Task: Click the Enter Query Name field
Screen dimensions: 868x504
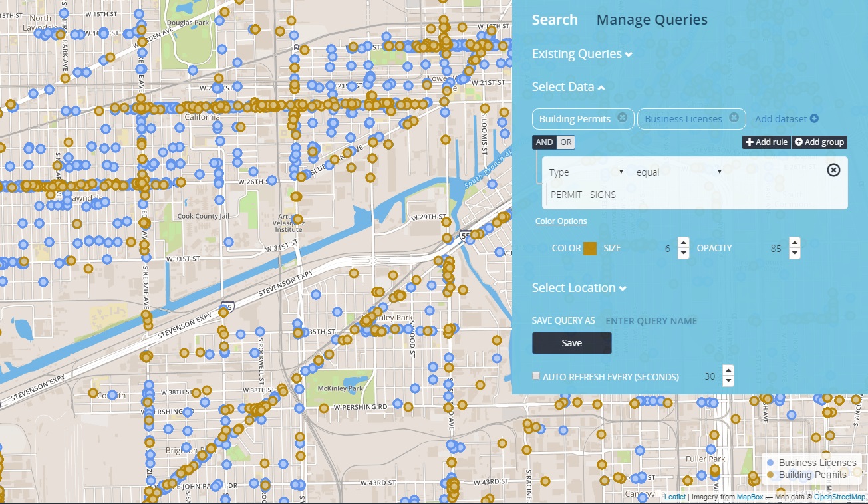Action: point(665,321)
